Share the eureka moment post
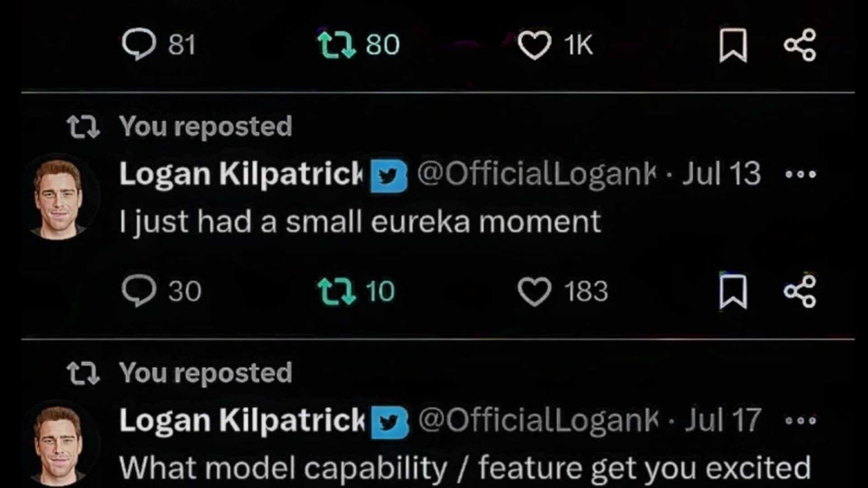868x488 pixels. (800, 291)
